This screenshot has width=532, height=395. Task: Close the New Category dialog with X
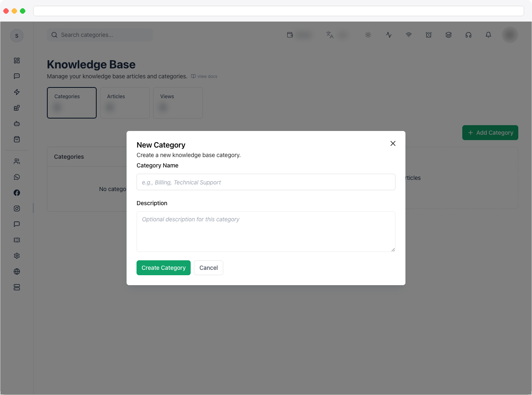point(393,143)
